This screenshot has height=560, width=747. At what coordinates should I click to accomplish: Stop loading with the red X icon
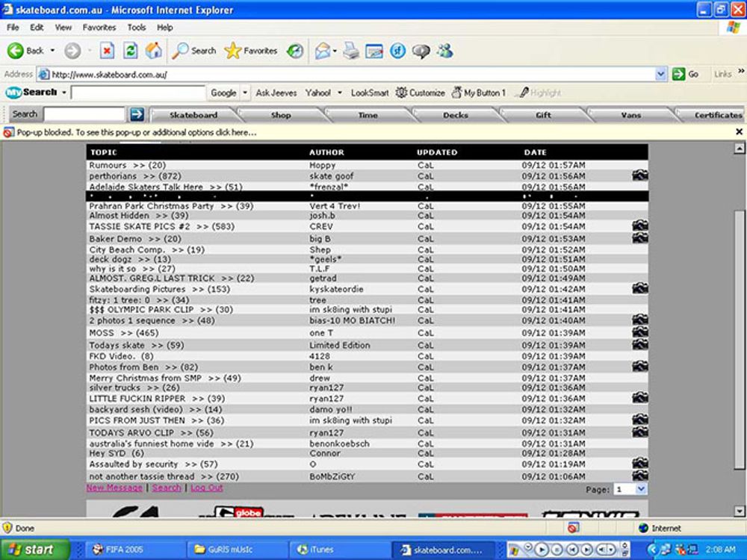pyautogui.click(x=107, y=51)
